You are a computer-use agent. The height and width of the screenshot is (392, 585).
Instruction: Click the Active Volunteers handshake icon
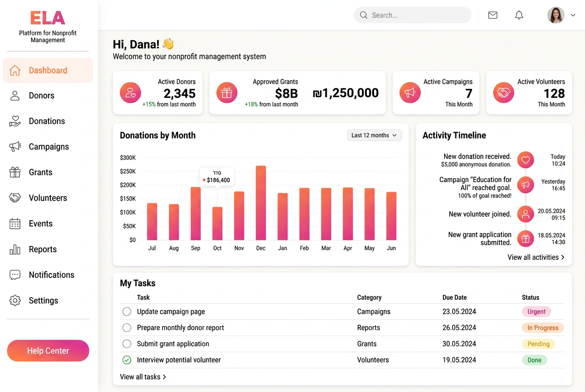pyautogui.click(x=504, y=92)
